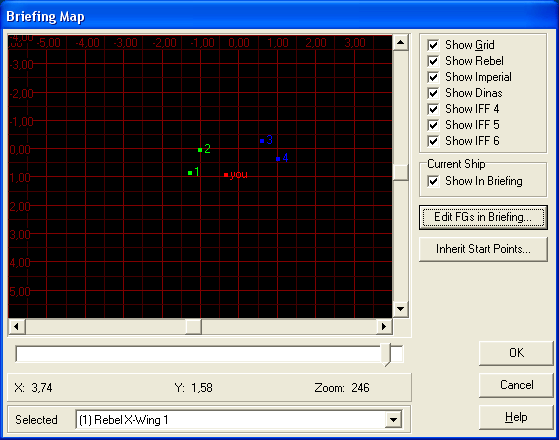This screenshot has width=559, height=440.
Task: Click the vertical scrollbar thumb
Action: tap(401, 173)
